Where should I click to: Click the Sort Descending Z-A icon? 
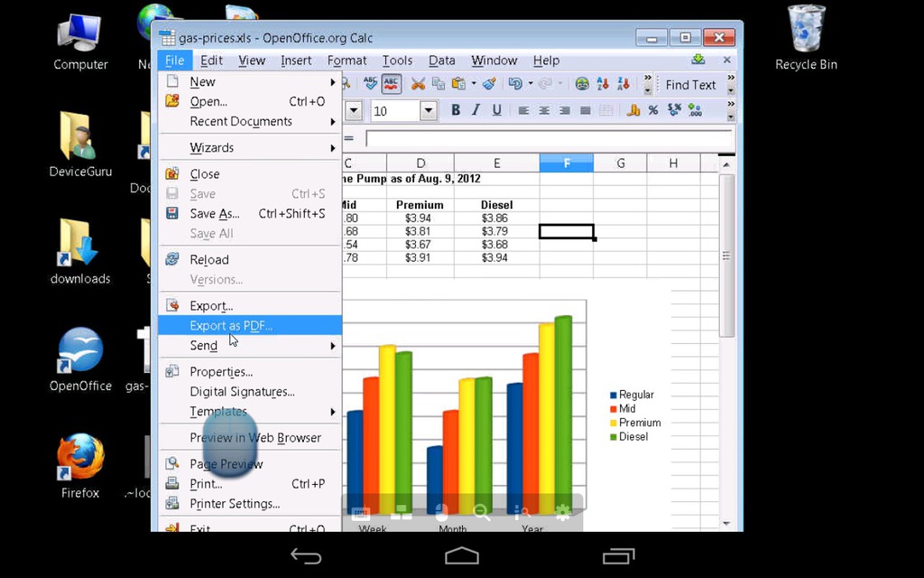click(x=623, y=84)
